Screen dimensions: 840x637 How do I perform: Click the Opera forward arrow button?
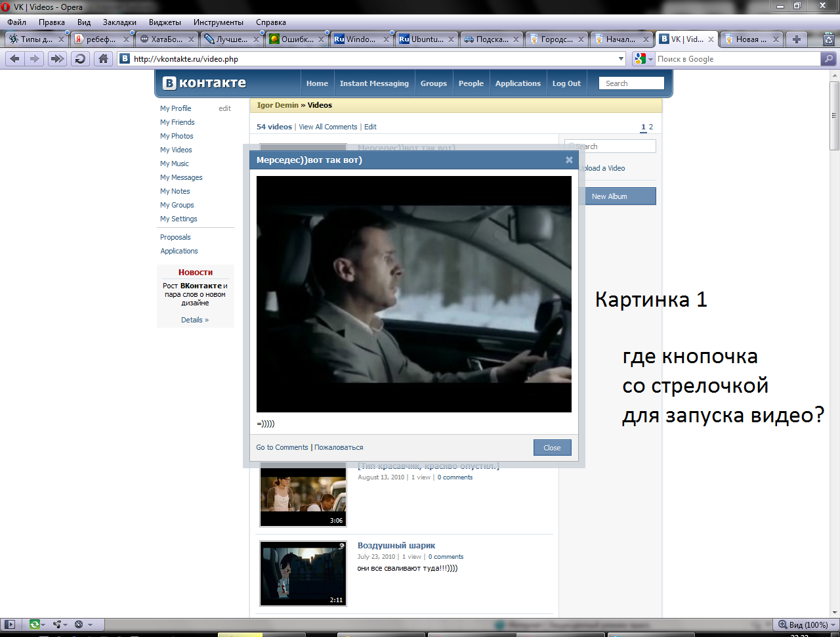[x=34, y=59]
